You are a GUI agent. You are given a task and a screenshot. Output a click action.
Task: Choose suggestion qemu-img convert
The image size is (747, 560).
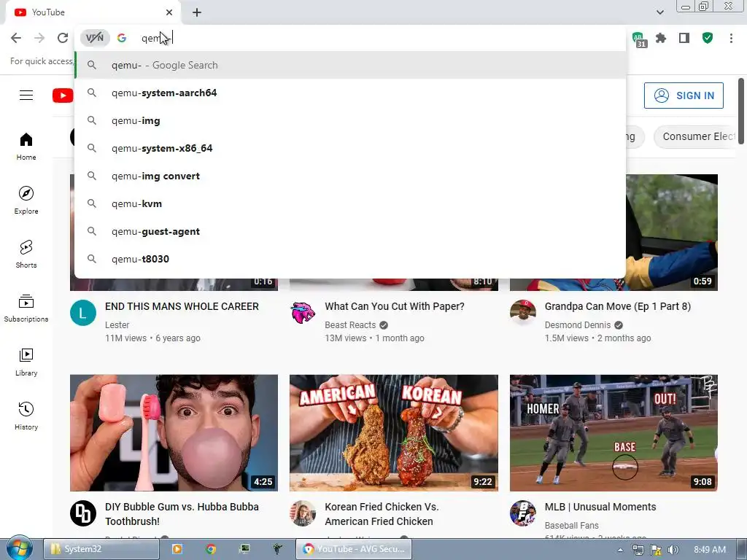(350, 176)
